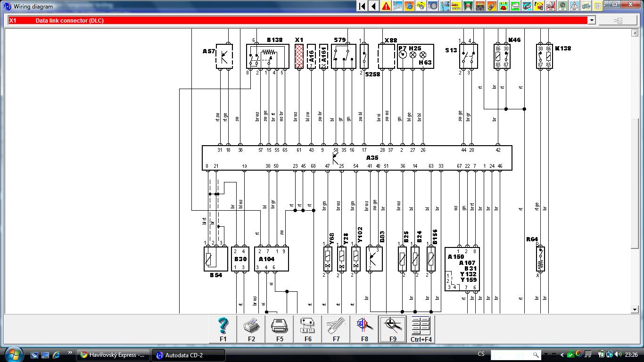This screenshot has height=362, width=644.
Task: Go back with previous arrow icon
Action: pos(374,6)
